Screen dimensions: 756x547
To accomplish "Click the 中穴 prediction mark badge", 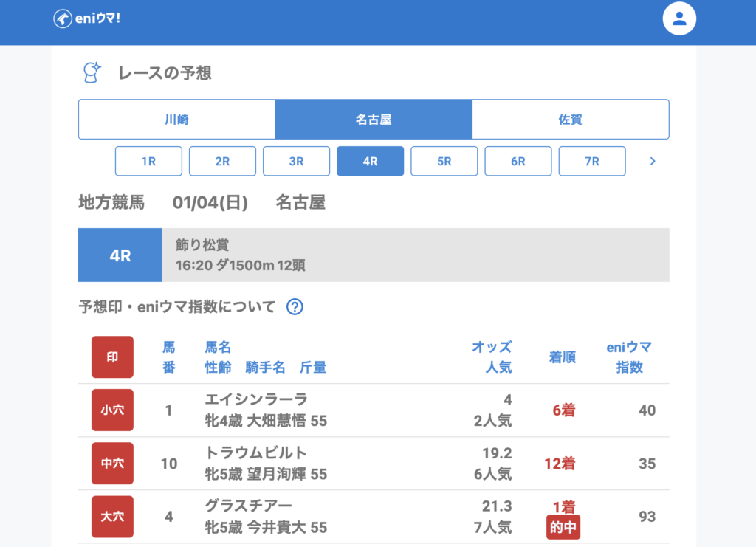I will (x=112, y=464).
